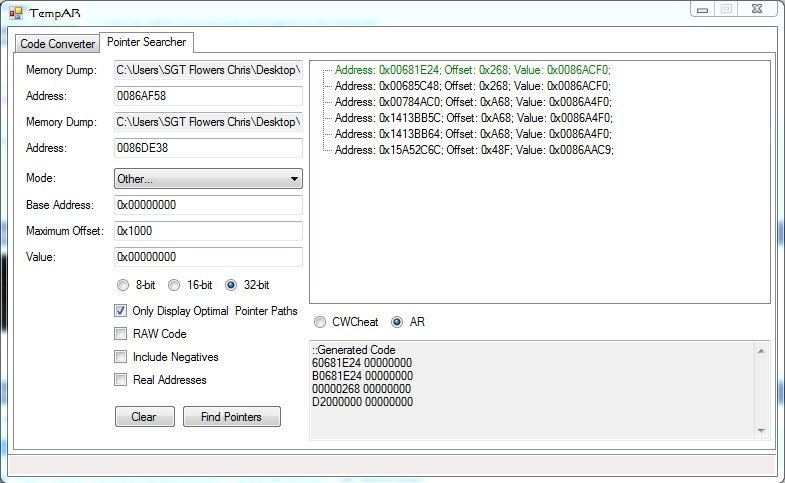This screenshot has width=785, height=483.
Task: Minimize the TempAR window
Action: pyautogui.click(x=702, y=10)
